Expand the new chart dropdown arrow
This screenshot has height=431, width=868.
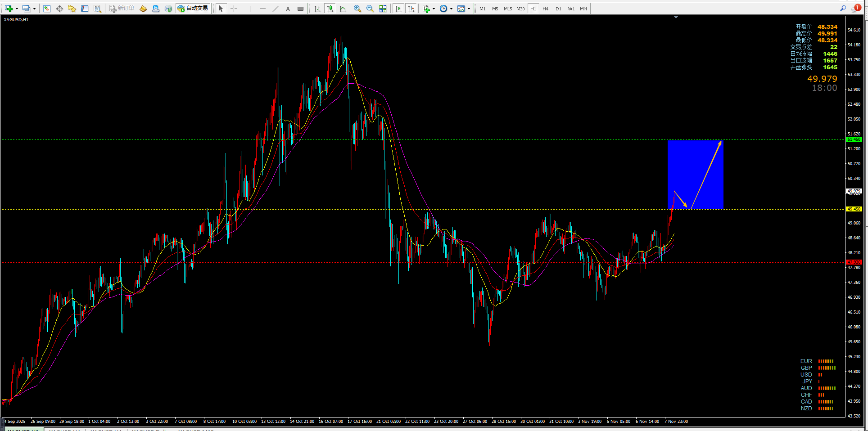17,9
